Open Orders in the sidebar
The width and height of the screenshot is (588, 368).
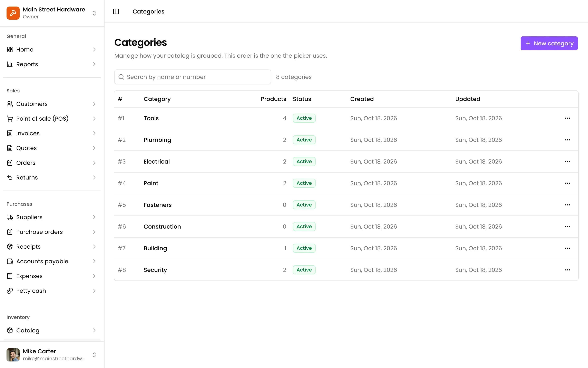click(52, 163)
